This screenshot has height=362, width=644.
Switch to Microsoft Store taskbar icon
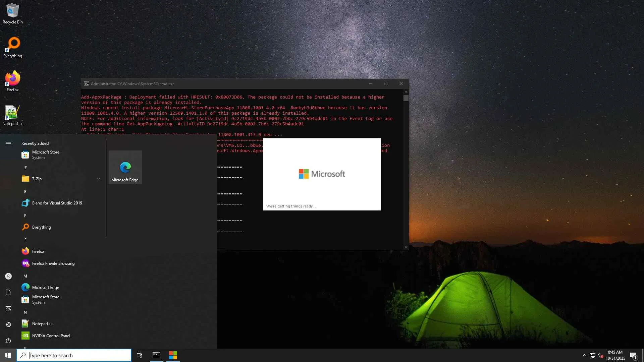click(173, 355)
